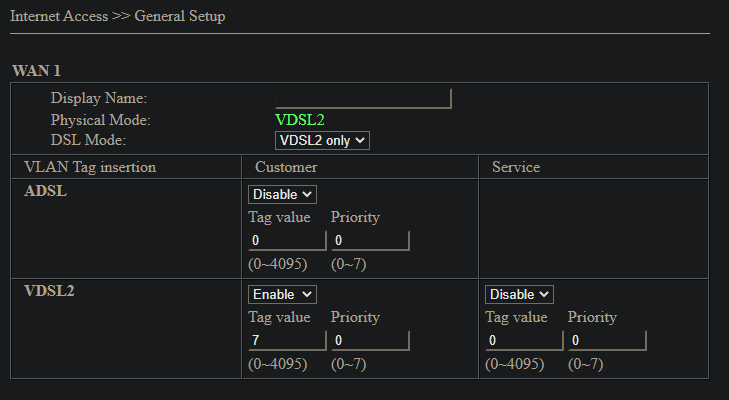Expand the ADSL Customer Disable dropdown
The height and width of the screenshot is (400, 729).
point(282,194)
